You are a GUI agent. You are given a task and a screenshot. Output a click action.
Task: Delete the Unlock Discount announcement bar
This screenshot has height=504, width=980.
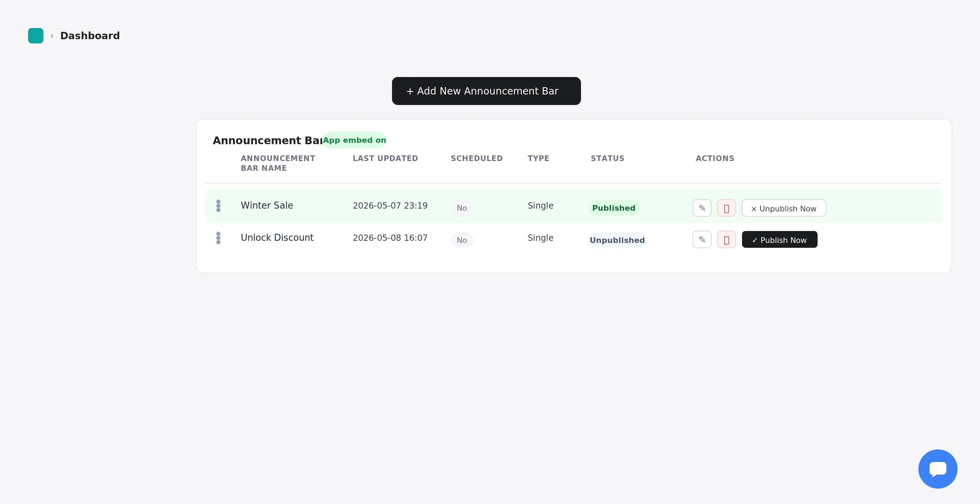[x=726, y=240]
